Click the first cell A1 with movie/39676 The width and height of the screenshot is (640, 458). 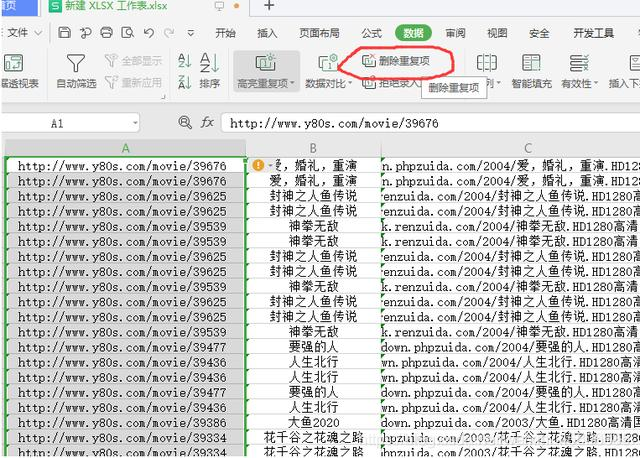coord(126,166)
